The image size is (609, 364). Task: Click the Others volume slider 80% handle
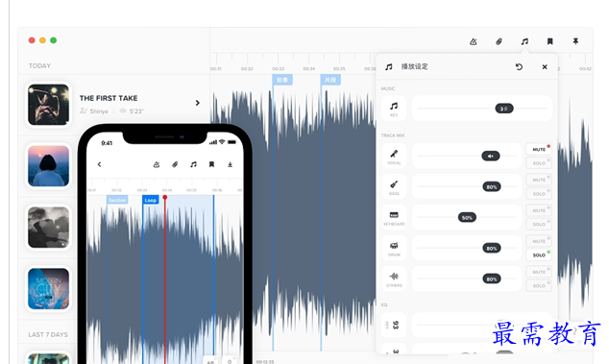[491, 279]
